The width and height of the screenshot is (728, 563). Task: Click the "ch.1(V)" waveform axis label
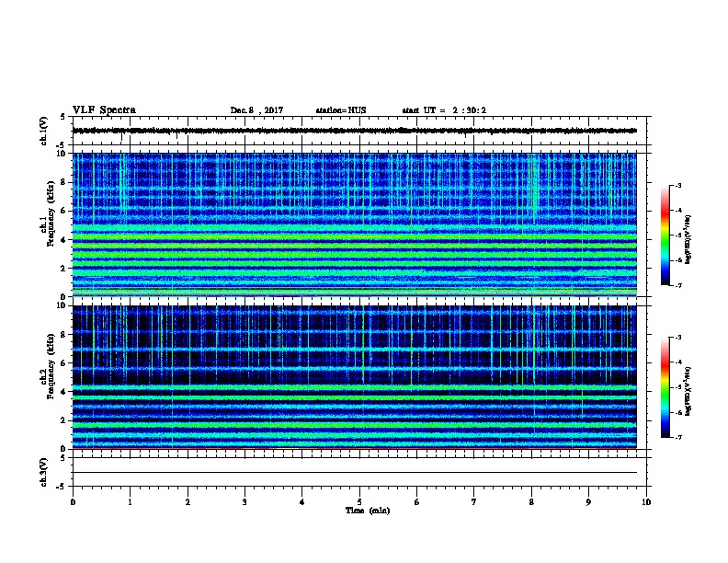(43, 131)
